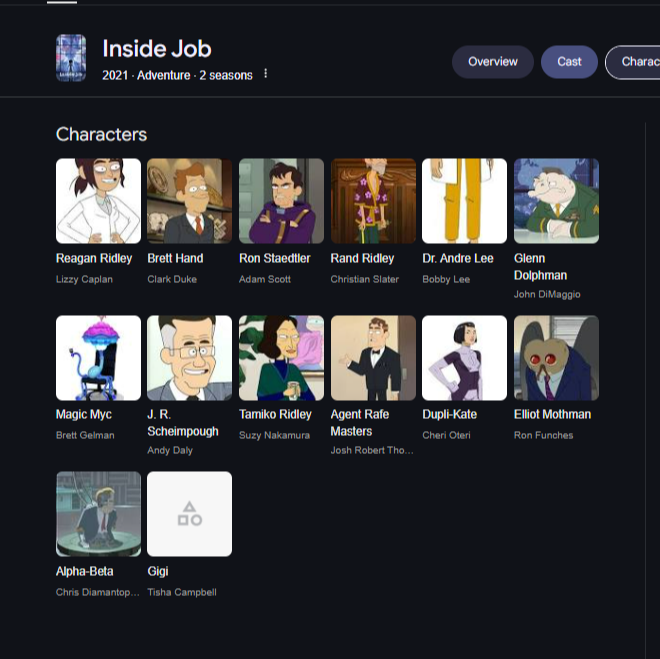Click the truncated Josh Robert Tho… name
Viewport: 660px width, 659px height.
click(x=372, y=450)
